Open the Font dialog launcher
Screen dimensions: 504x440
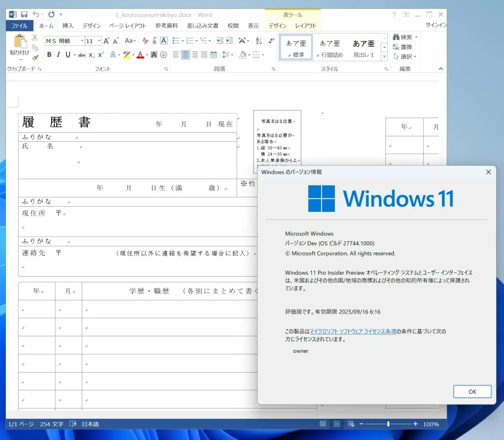166,69
